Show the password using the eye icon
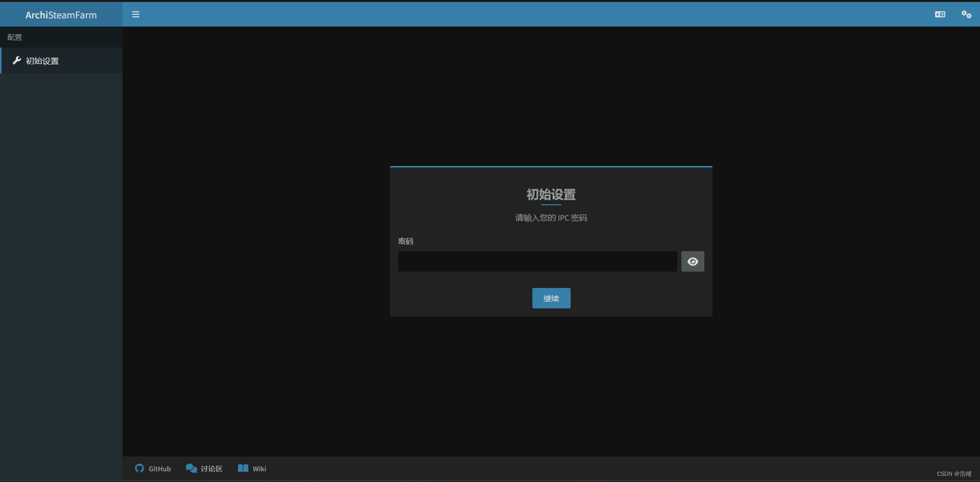This screenshot has width=980, height=482. tap(693, 261)
